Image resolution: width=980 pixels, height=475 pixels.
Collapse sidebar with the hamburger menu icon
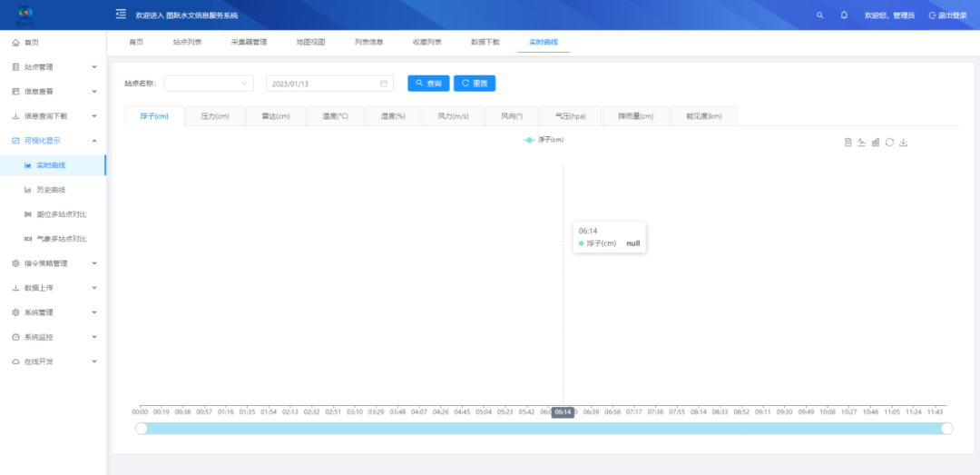(121, 15)
